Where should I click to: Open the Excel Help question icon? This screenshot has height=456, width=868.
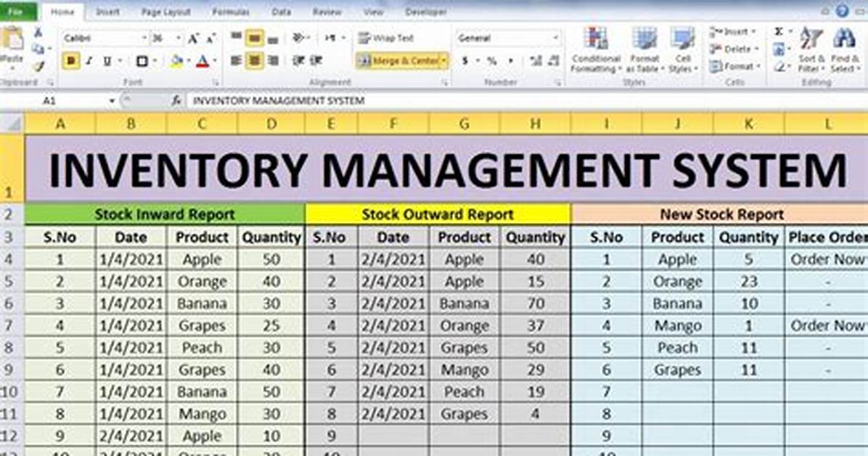click(x=842, y=10)
